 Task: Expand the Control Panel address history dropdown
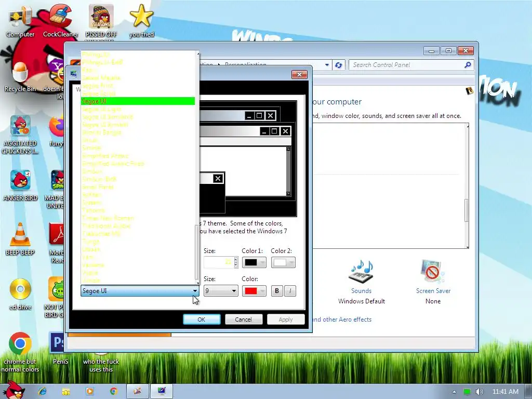(327, 65)
